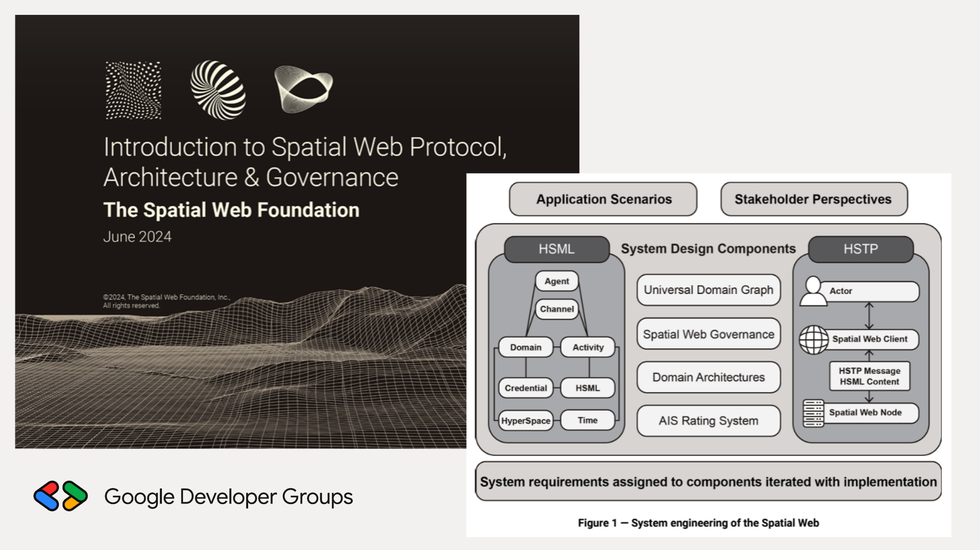
Task: Click the HSML header tab
Action: [x=556, y=249]
